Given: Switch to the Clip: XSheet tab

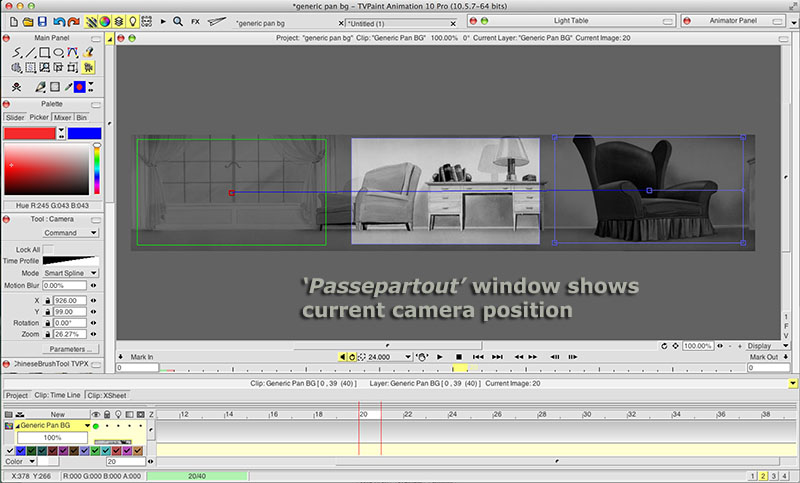Looking at the screenshot, I should 107,395.
